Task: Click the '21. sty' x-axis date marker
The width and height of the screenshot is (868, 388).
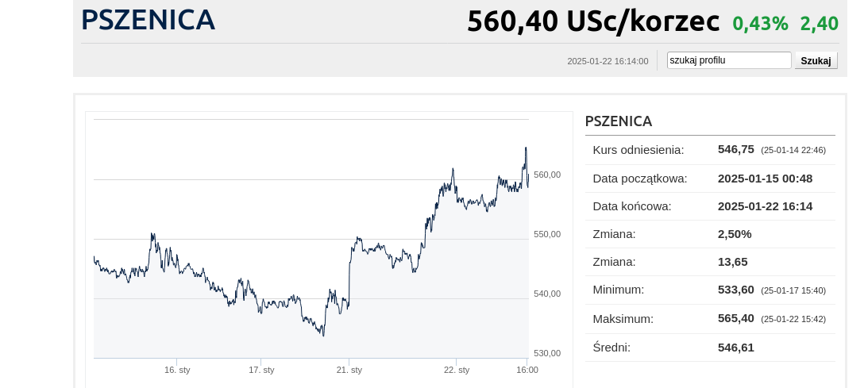Action: [x=349, y=370]
